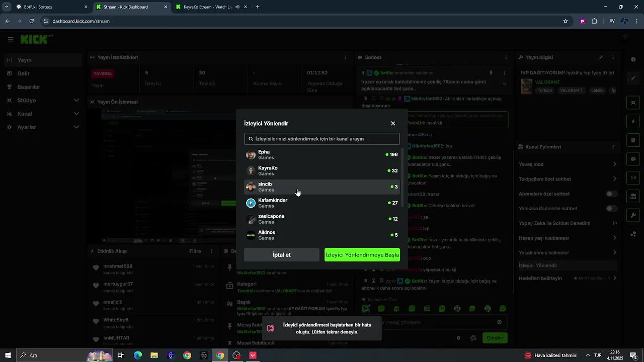Click the Gönder send button
The height and width of the screenshot is (362, 644).
click(495, 338)
